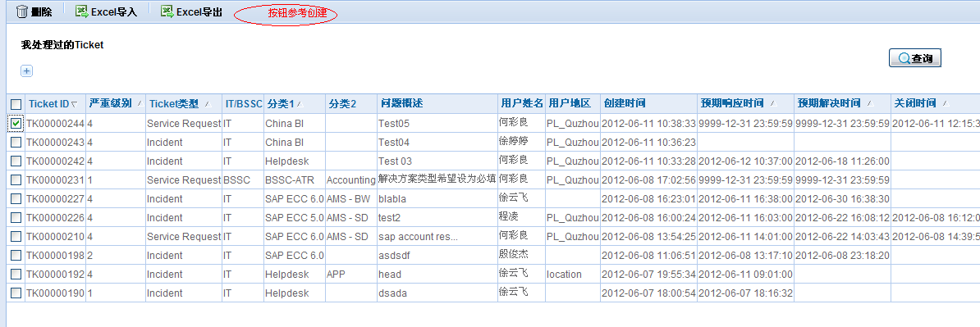Click the 创建时间 column header
980x327 pixels.
pos(648,103)
